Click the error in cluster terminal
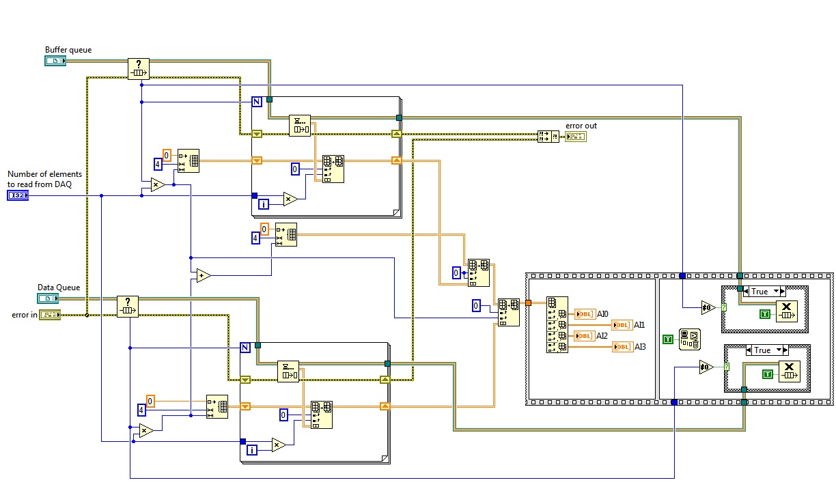The image size is (836, 504). pyautogui.click(x=51, y=315)
